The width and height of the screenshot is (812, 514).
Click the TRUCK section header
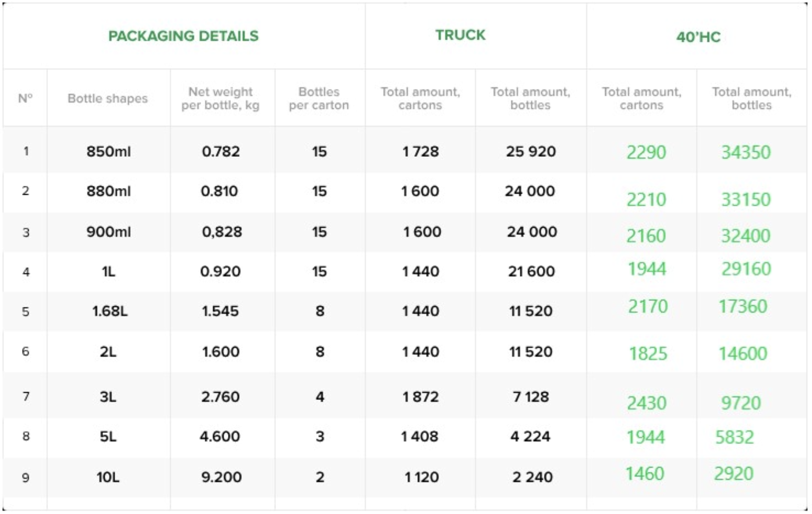click(460, 35)
